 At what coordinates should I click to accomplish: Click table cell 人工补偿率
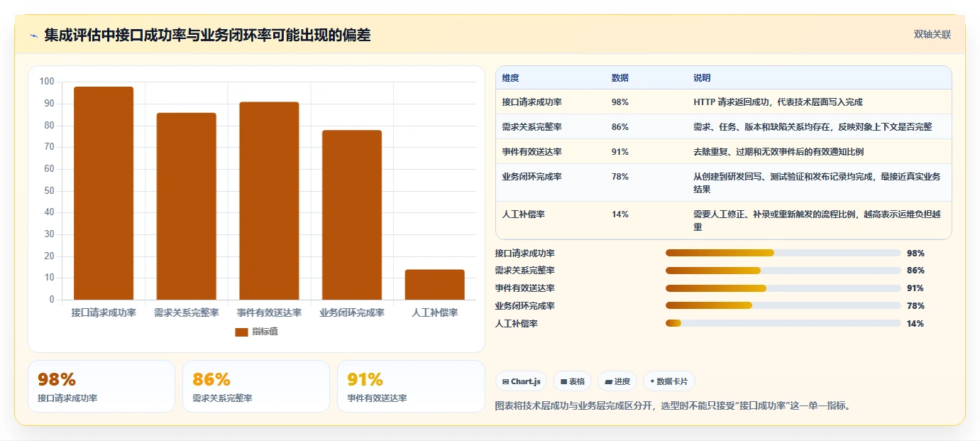(523, 214)
